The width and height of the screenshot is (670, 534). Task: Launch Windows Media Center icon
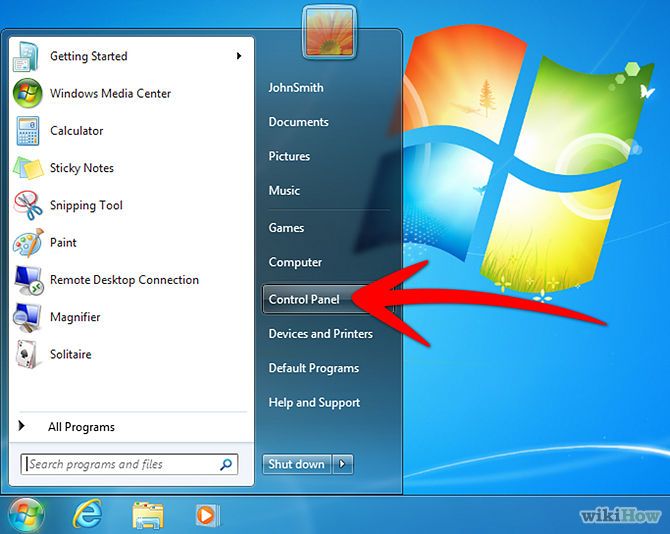27,93
